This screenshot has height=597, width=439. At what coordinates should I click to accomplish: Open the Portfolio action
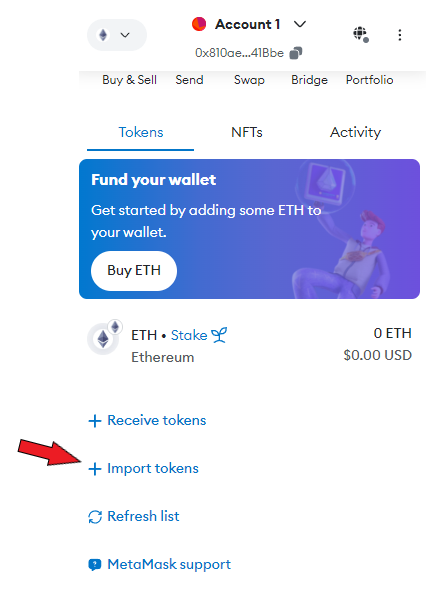[x=369, y=80]
